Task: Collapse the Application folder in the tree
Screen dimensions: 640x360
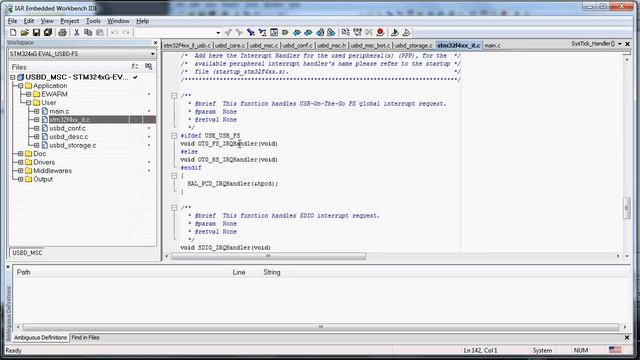Action: pyautogui.click(x=20, y=86)
